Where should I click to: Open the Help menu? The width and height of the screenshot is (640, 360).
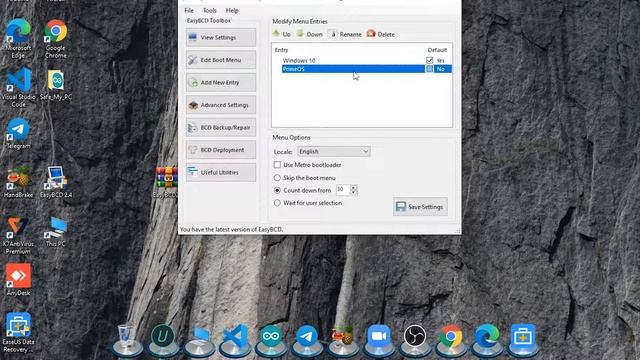(x=232, y=11)
